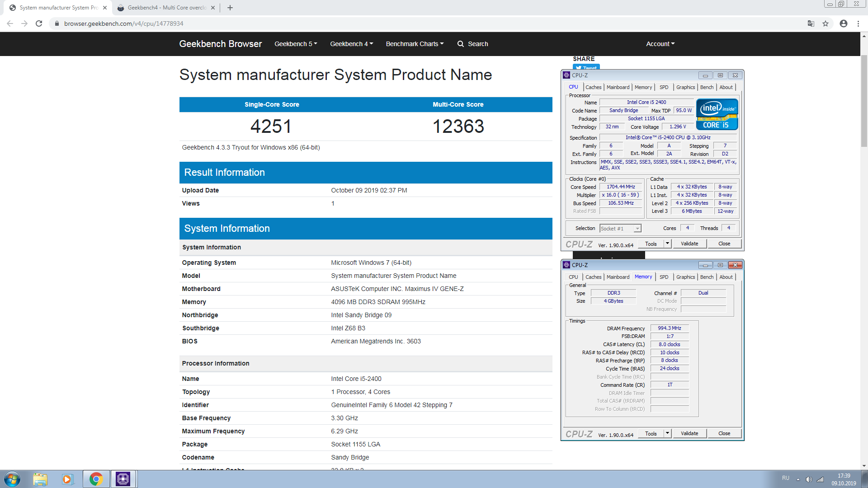
Task: Expand Tools arrow in upper CPU-Z window
Action: 667,244
